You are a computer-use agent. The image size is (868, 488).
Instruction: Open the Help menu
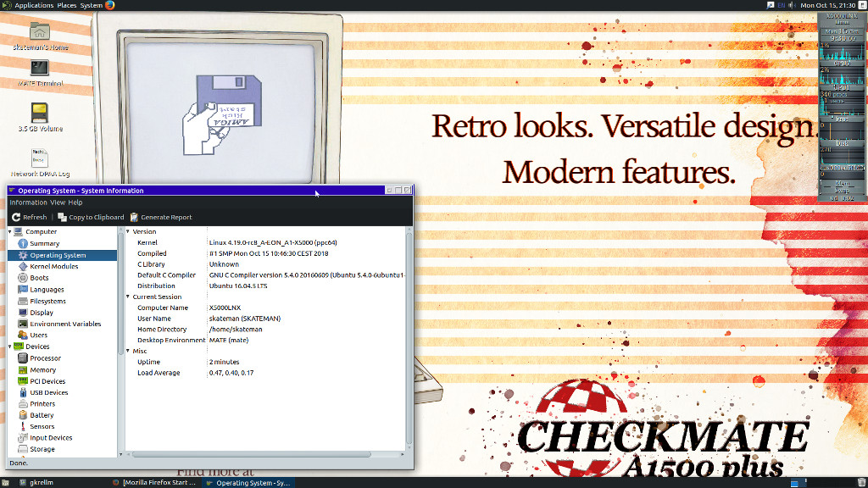pos(75,202)
